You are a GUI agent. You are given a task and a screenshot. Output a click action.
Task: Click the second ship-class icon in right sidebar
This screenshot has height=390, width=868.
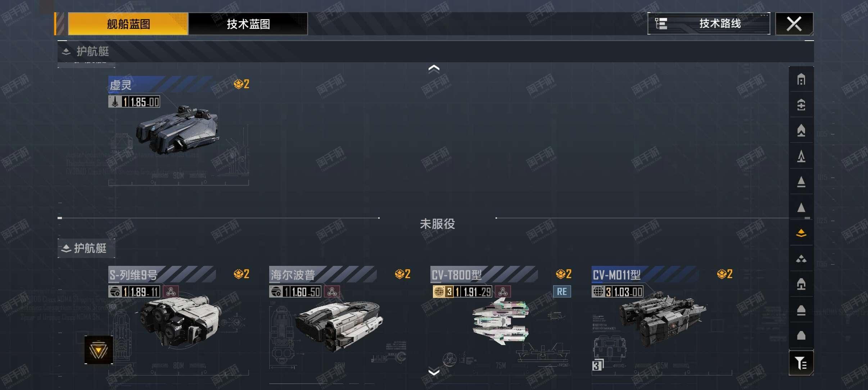click(801, 105)
